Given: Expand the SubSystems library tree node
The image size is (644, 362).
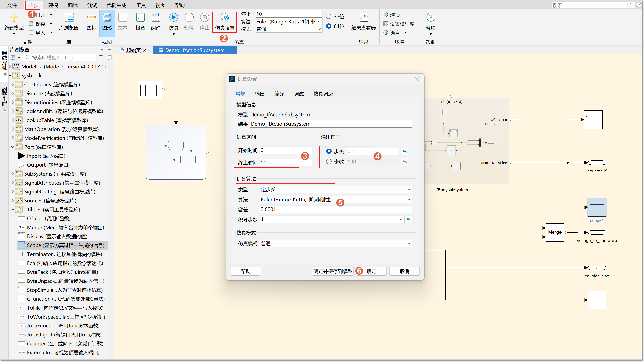Looking at the screenshot, I should point(13,174).
